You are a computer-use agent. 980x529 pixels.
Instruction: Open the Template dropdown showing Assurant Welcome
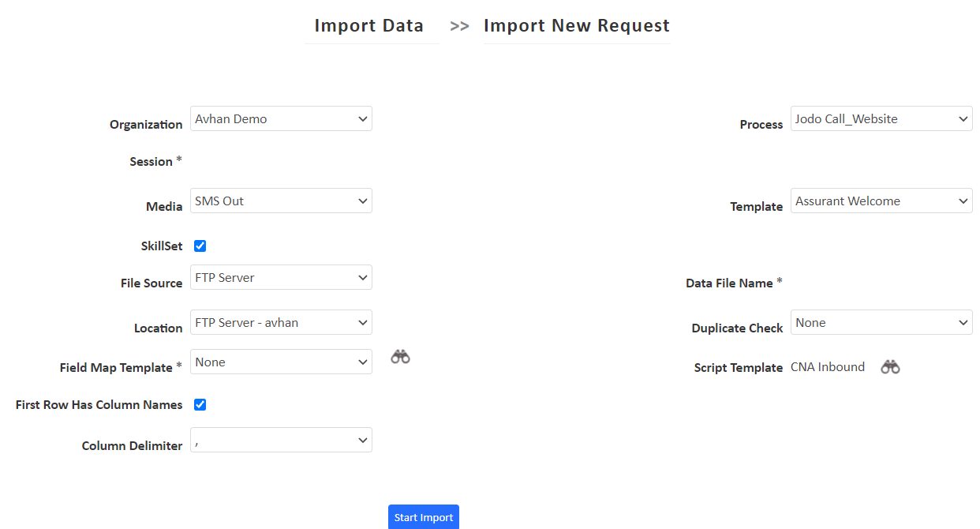[881, 201]
